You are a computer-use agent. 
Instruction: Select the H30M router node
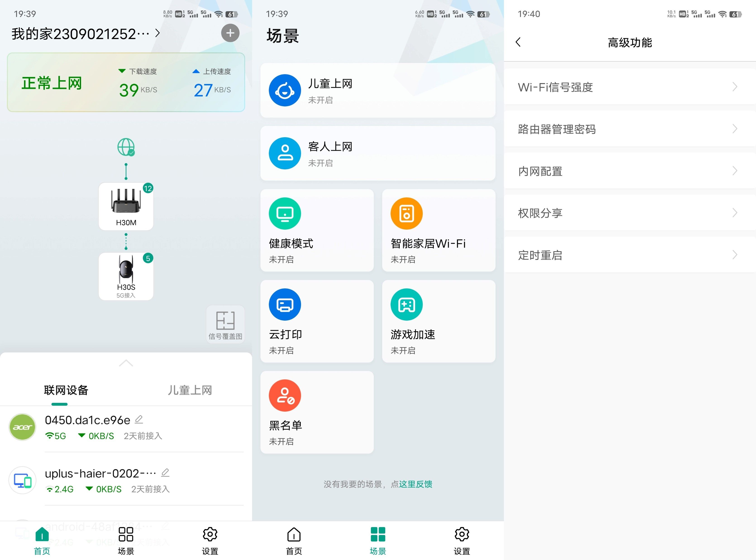[x=126, y=206]
